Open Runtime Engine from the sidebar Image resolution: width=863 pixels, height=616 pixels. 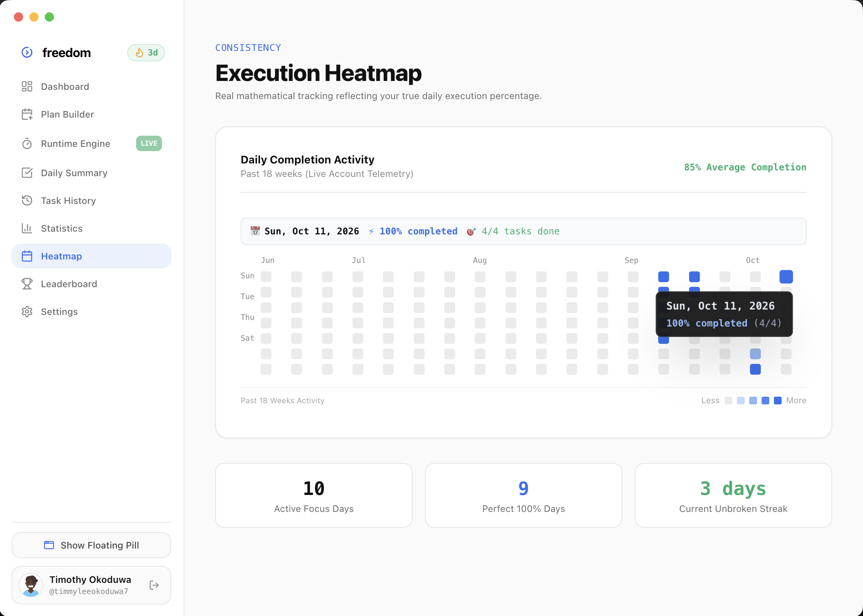click(91, 143)
